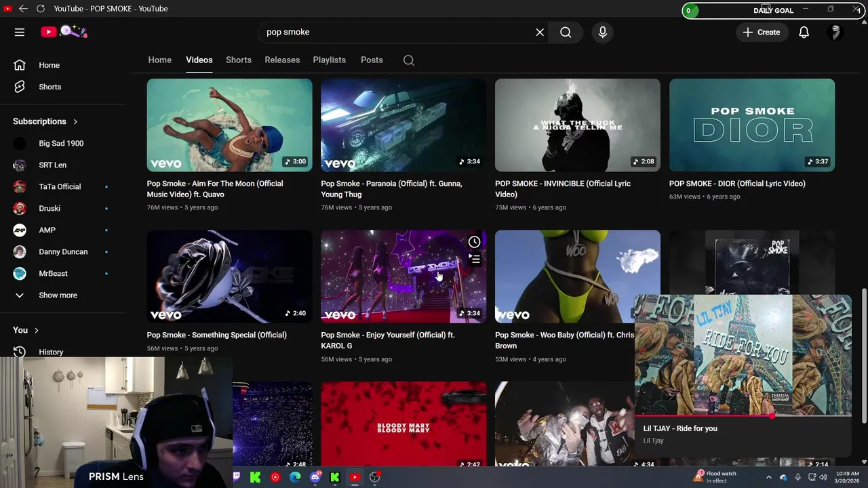Click the tray microphone icon
This screenshot has width=868, height=488.
click(x=797, y=477)
